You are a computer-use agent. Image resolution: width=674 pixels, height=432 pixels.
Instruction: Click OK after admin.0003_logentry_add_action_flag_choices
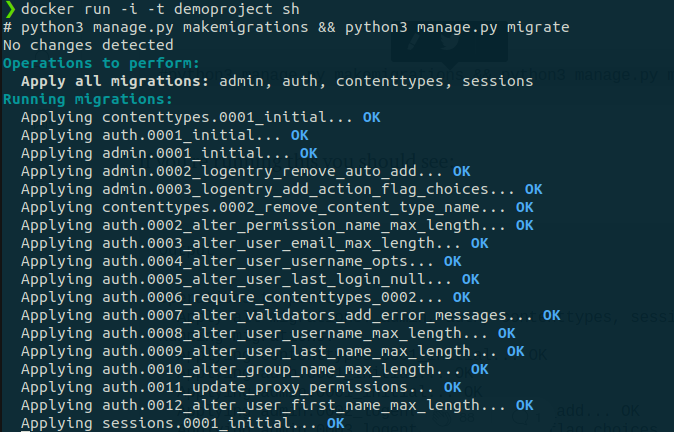point(533,190)
